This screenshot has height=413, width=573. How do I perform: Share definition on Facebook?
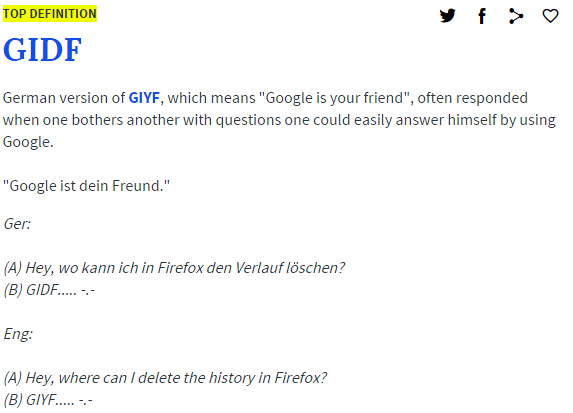pyautogui.click(x=482, y=16)
